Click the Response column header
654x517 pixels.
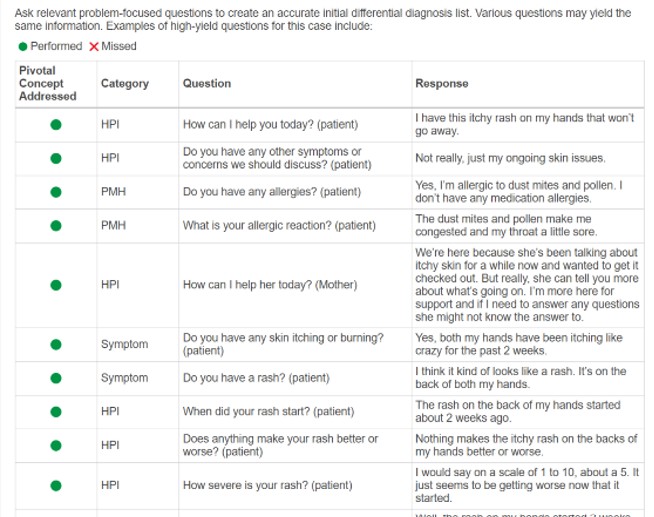pos(442,83)
